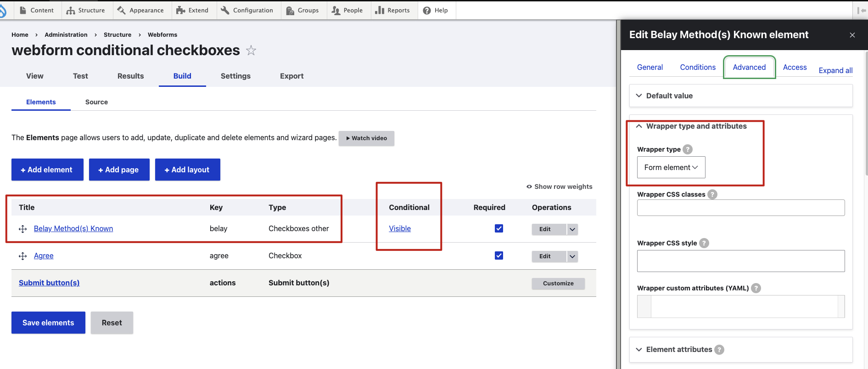Switch to the Conditions tab
Viewport: 868px width, 369px height.
(697, 67)
